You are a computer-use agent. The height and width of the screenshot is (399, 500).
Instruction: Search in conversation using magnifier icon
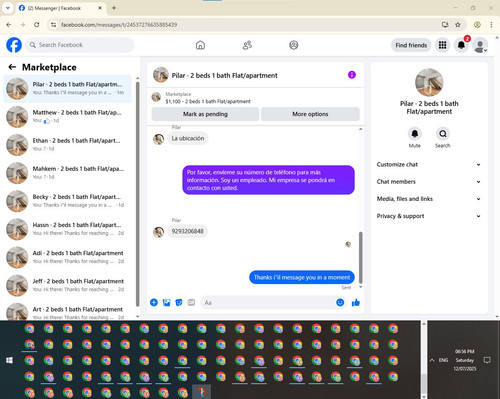pyautogui.click(x=443, y=134)
